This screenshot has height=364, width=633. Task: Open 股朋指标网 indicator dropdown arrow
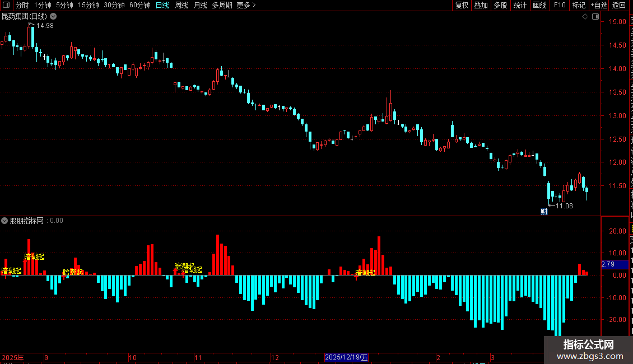click(x=4, y=221)
